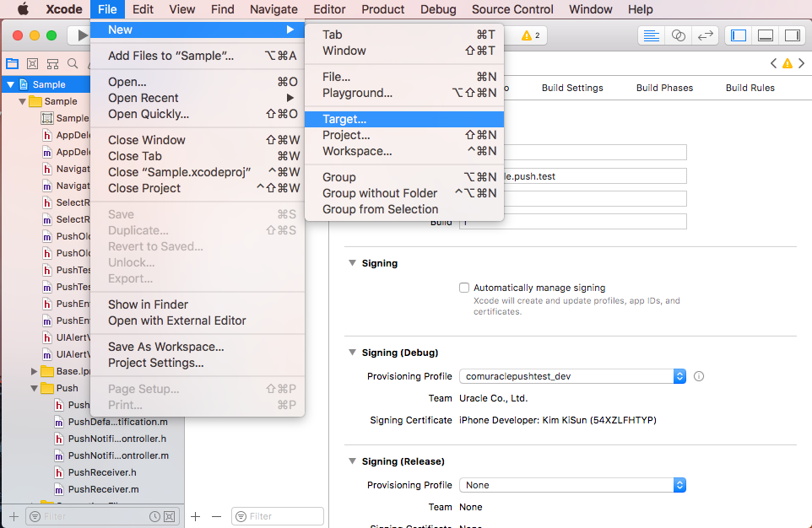Toggle the Navigator pane visibility

[739, 35]
